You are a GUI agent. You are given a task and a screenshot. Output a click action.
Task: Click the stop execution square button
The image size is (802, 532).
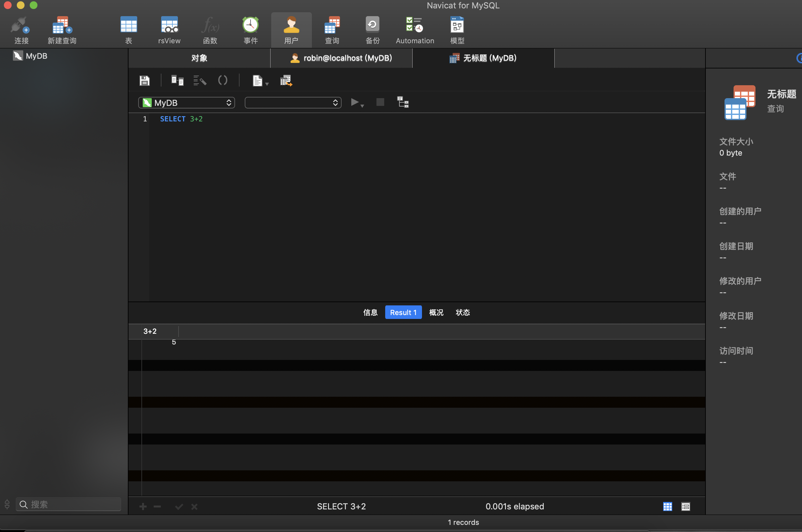click(x=380, y=102)
